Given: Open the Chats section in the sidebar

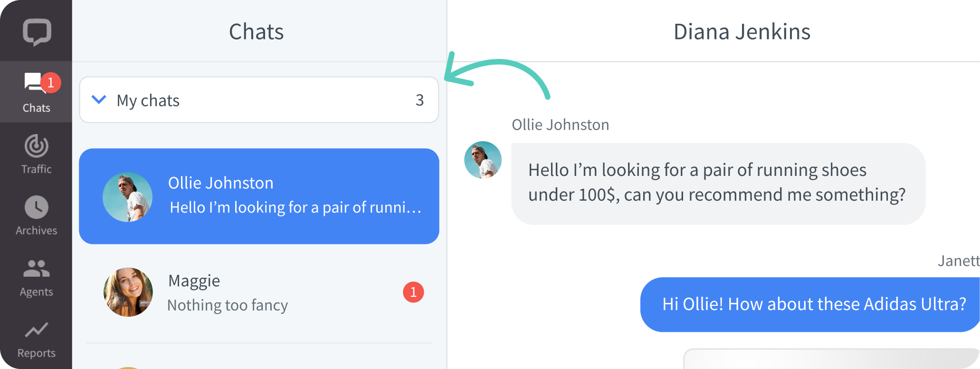Looking at the screenshot, I should click(x=36, y=92).
